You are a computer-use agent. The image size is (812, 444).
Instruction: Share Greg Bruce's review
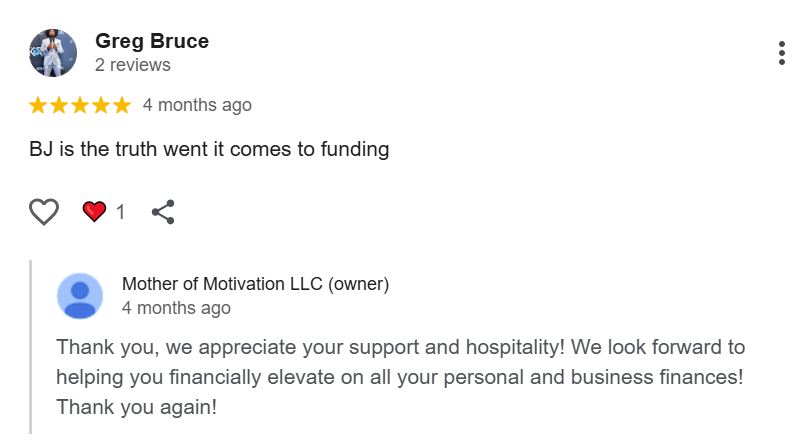pyautogui.click(x=163, y=212)
